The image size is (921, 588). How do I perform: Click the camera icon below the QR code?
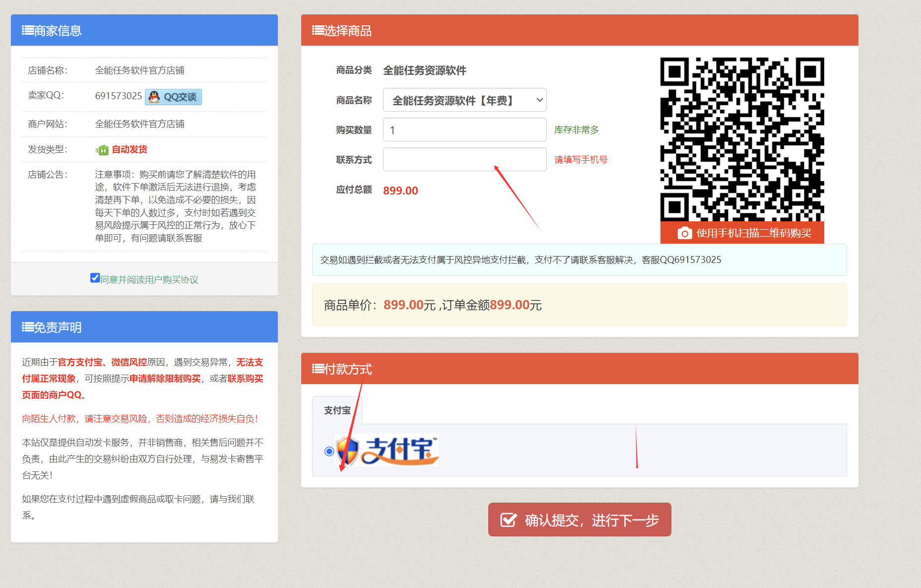click(x=685, y=233)
